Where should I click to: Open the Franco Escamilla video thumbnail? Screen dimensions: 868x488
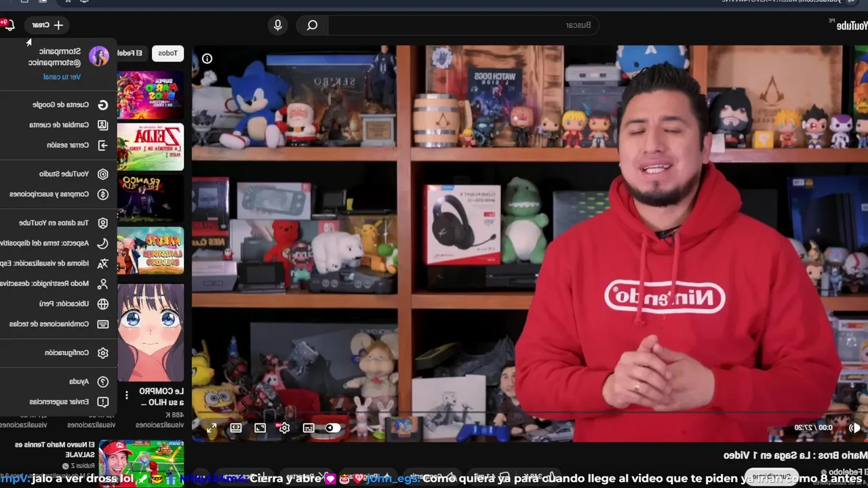tap(151, 199)
